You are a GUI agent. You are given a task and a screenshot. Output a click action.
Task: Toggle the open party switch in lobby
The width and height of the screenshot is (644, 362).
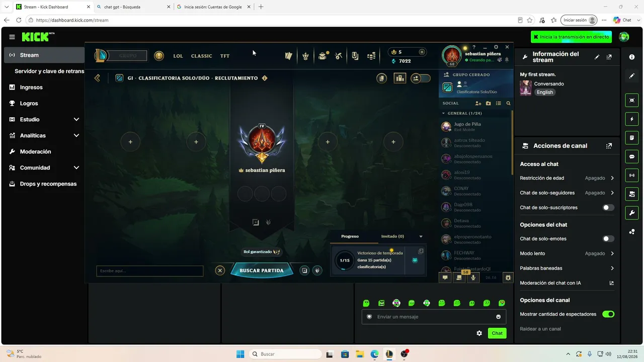(x=421, y=78)
